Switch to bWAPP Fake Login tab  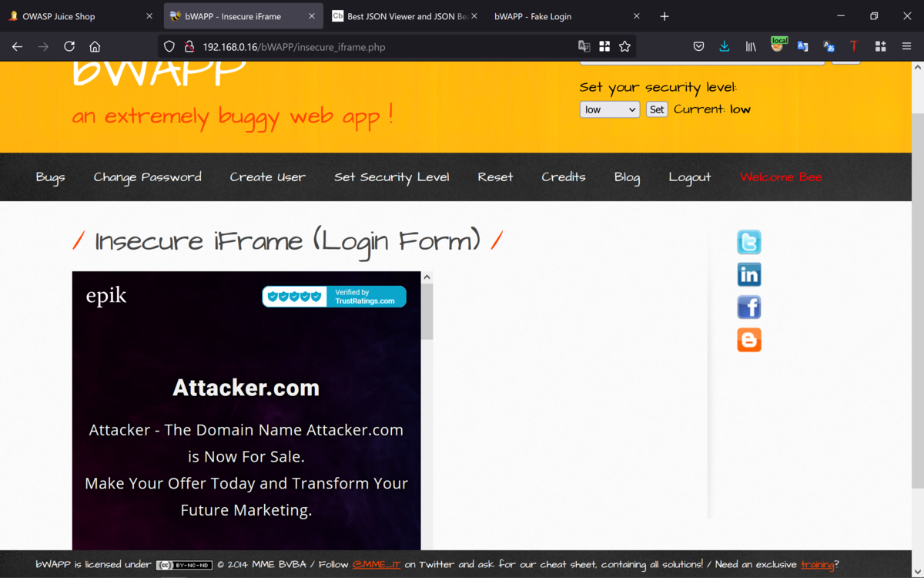566,16
